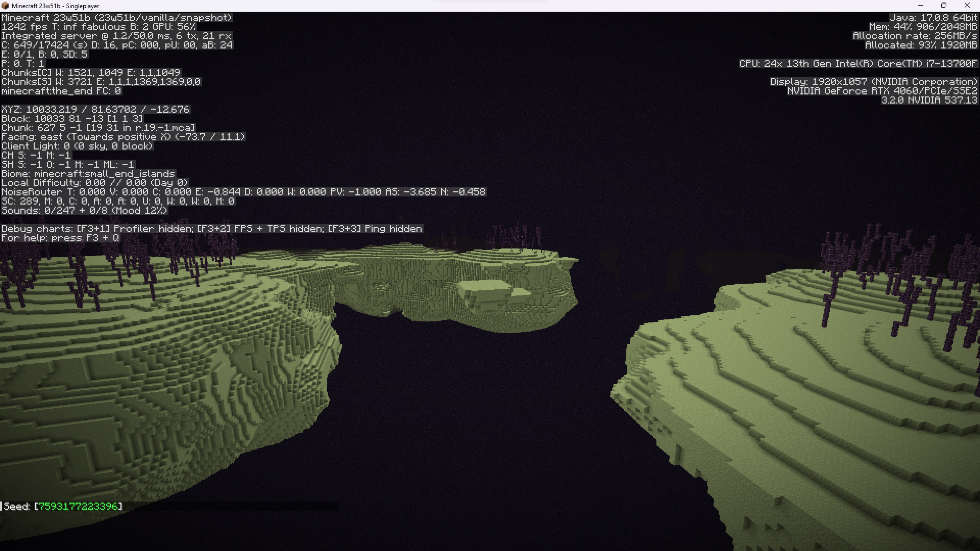
Task: Click the NVIDIA GeForce RTX 4060 line
Action: tap(881, 91)
